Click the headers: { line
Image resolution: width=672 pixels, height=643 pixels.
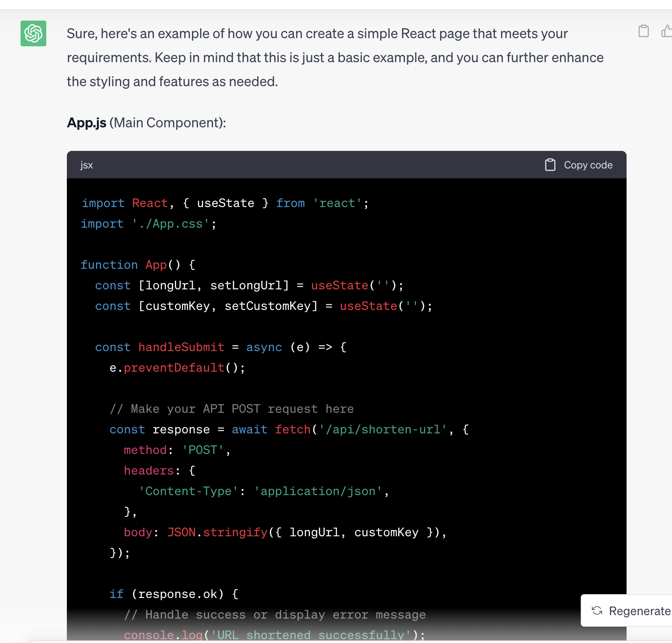click(x=159, y=471)
